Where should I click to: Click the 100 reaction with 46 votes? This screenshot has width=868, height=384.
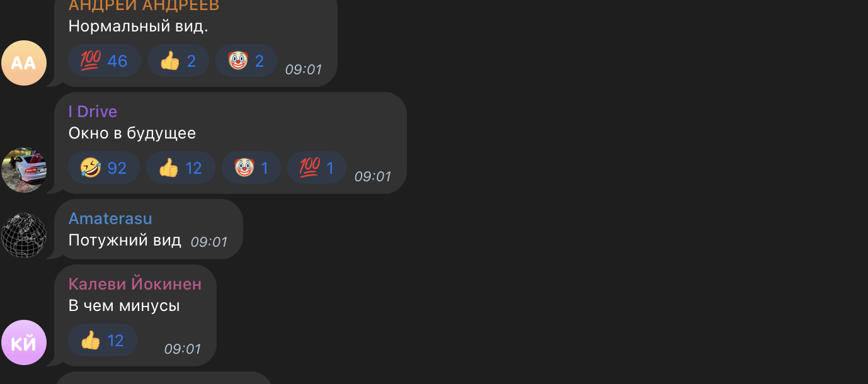[x=104, y=61]
